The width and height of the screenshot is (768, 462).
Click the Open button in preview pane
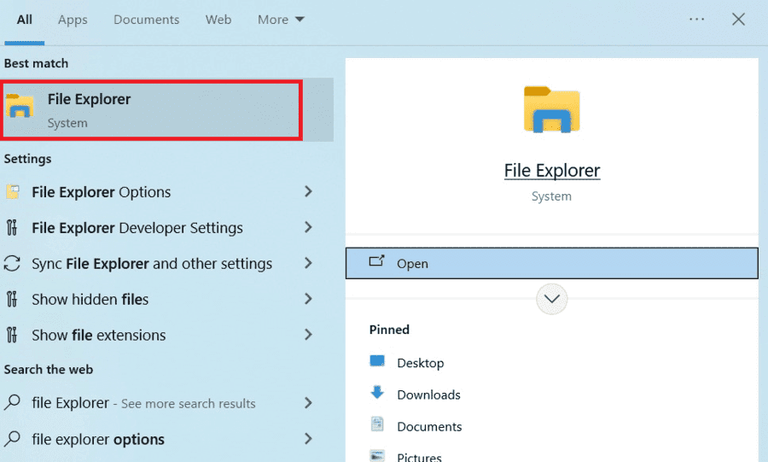(552, 263)
